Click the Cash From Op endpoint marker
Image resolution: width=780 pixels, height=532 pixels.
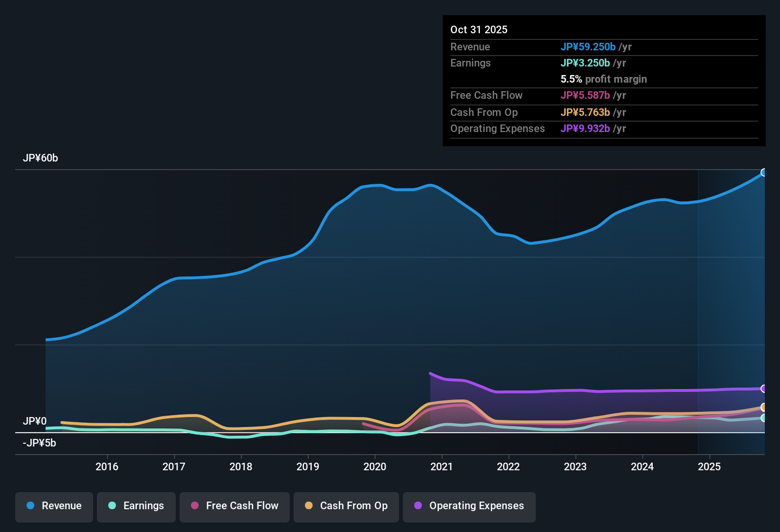[x=764, y=407]
